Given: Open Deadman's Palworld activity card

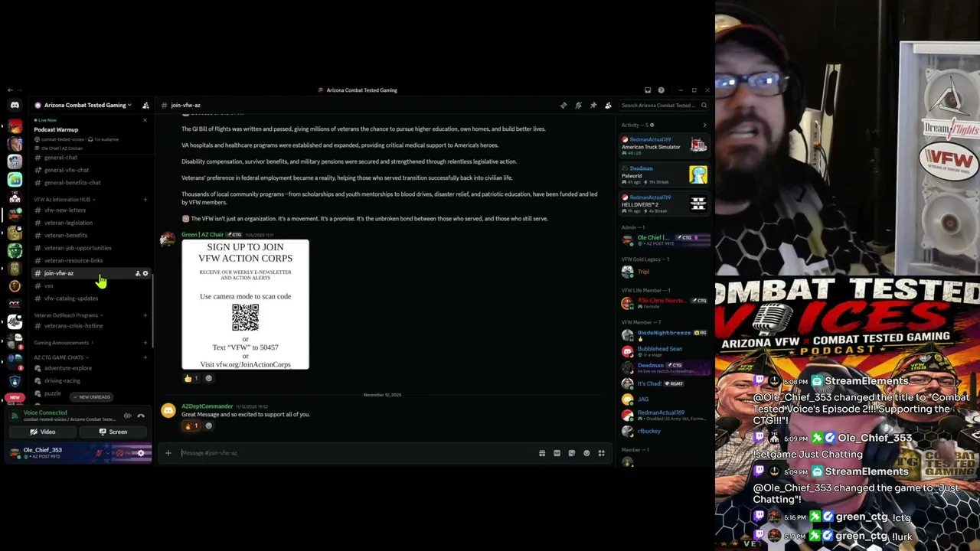Looking at the screenshot, I should coord(664,174).
